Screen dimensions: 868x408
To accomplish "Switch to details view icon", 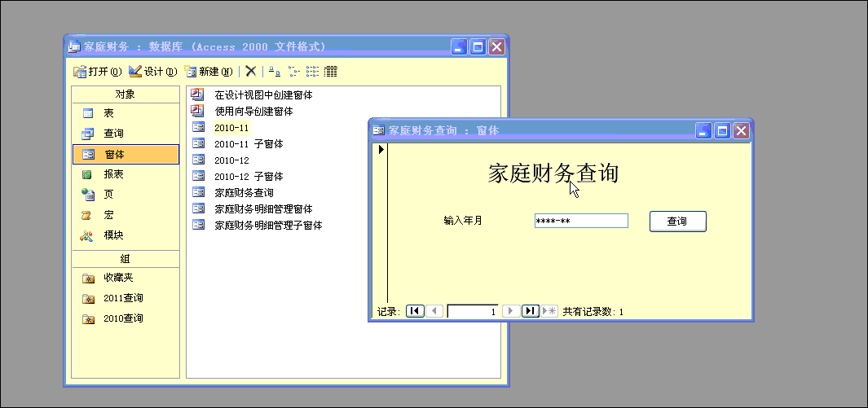I will 331,72.
